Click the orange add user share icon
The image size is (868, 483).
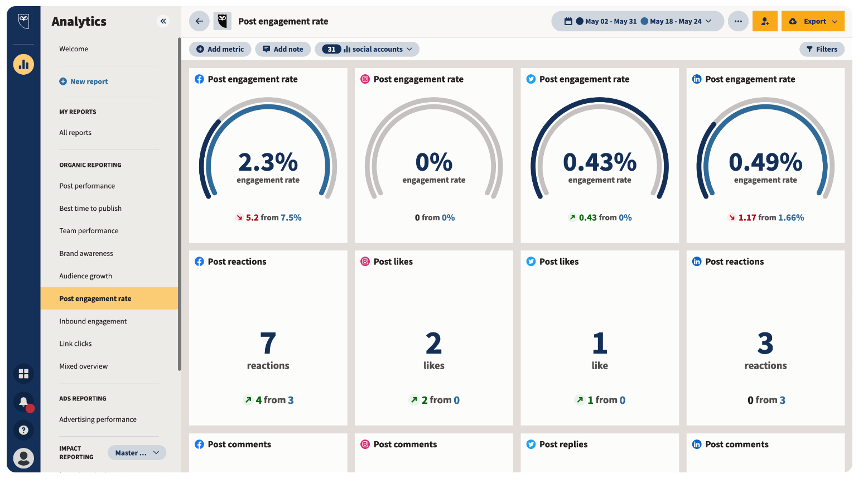tap(765, 21)
